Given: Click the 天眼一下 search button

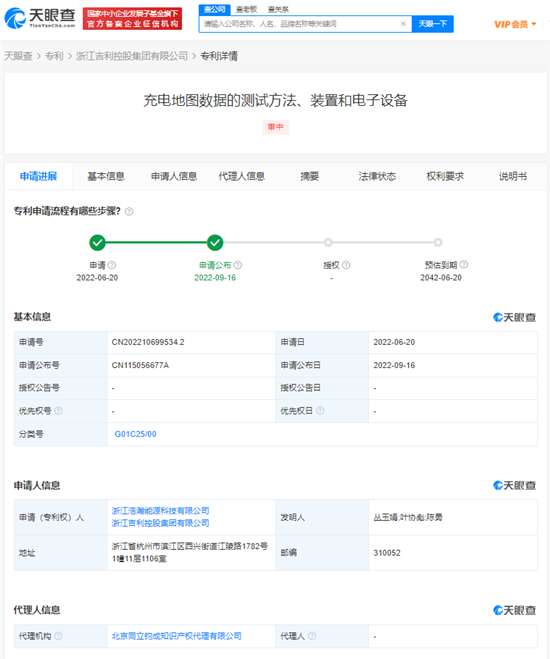Looking at the screenshot, I should click(x=432, y=24).
